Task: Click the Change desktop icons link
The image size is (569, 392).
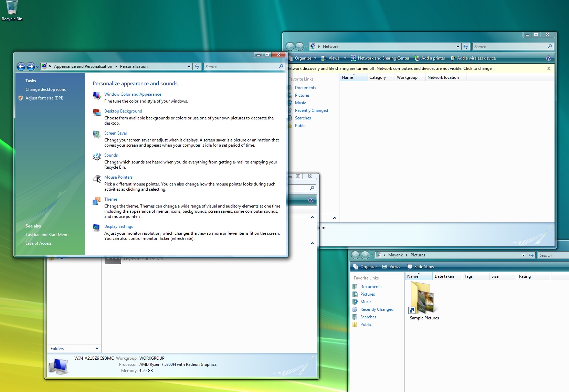Action: click(x=45, y=89)
